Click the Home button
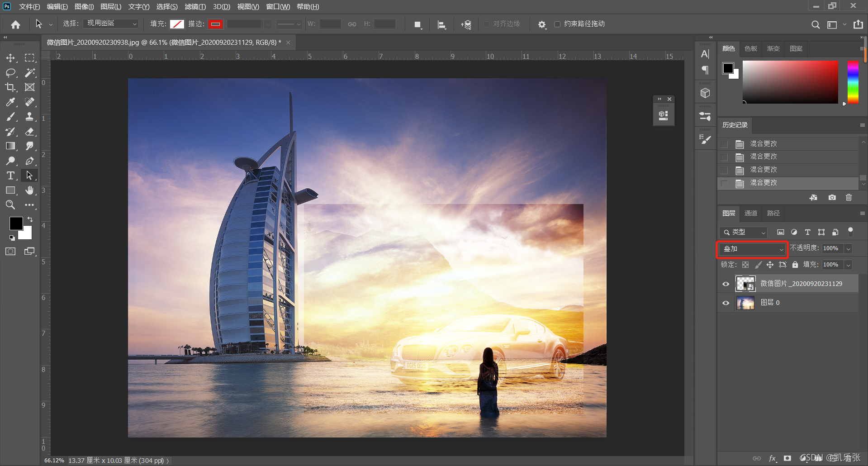The image size is (868, 466). [x=15, y=24]
